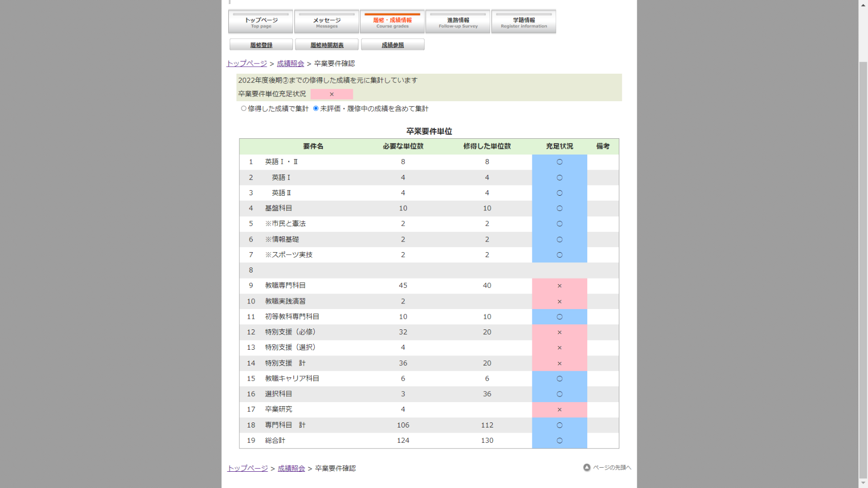Viewport: 868px width, 488px height.
Task: Select 未評価・履修中の成績を含めて集計 radio option
Action: pos(316,108)
